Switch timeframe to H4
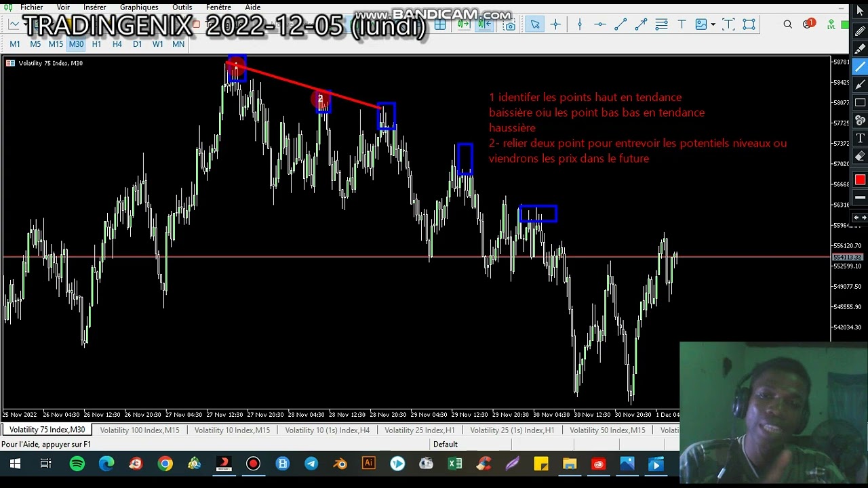This screenshot has width=868, height=488. tap(117, 44)
